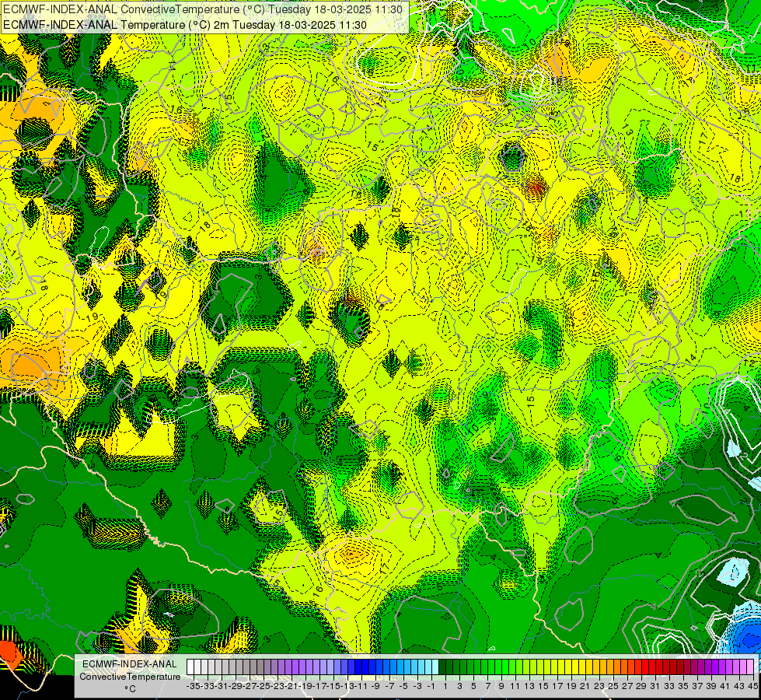761x700 pixels.
Task: Click the legend label 'ConvectiveTemperature'
Action: point(130,677)
